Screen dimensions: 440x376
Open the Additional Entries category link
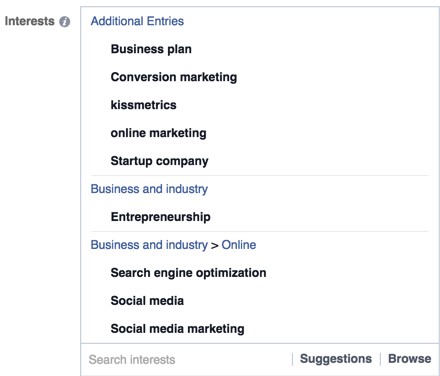click(x=137, y=21)
